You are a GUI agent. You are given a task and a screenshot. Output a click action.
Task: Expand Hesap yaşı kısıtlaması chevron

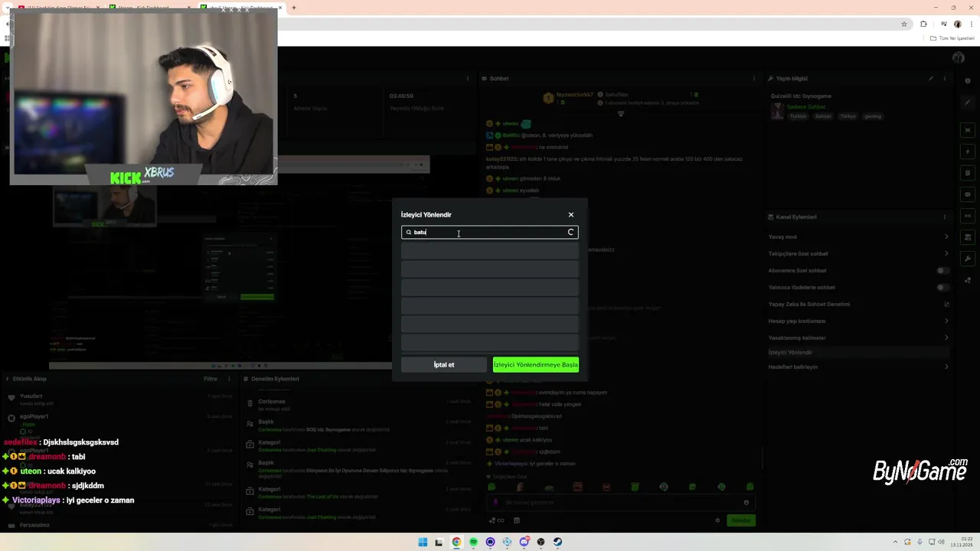946,321
